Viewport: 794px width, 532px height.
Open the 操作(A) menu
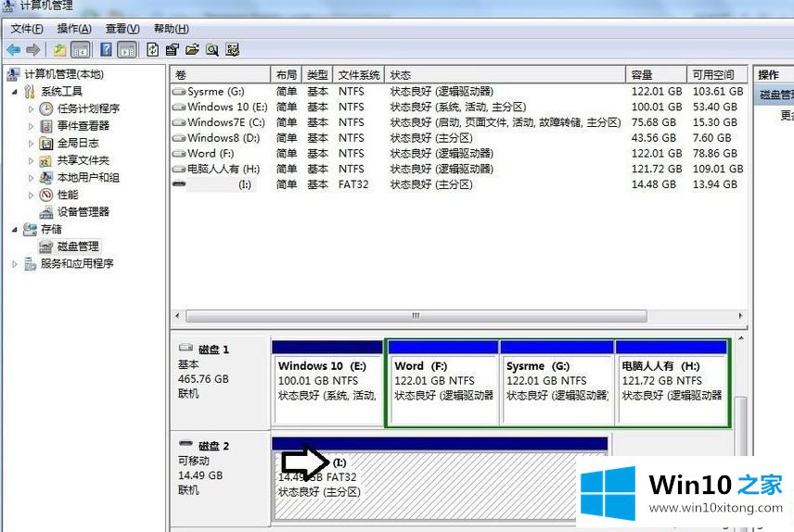[74, 29]
